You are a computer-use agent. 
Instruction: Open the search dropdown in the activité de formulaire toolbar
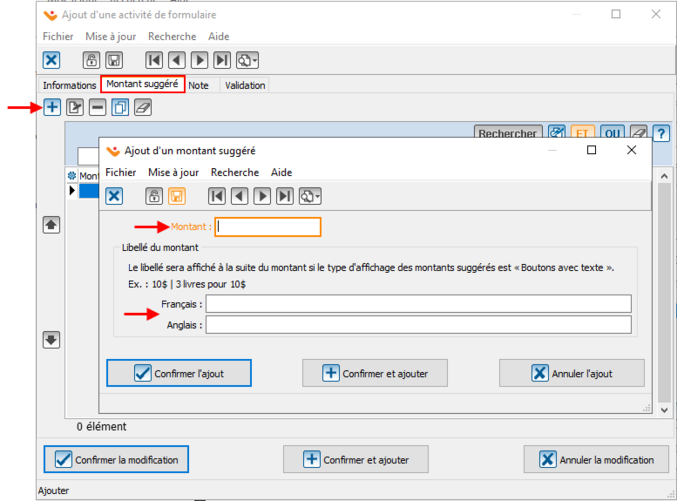coord(248,60)
